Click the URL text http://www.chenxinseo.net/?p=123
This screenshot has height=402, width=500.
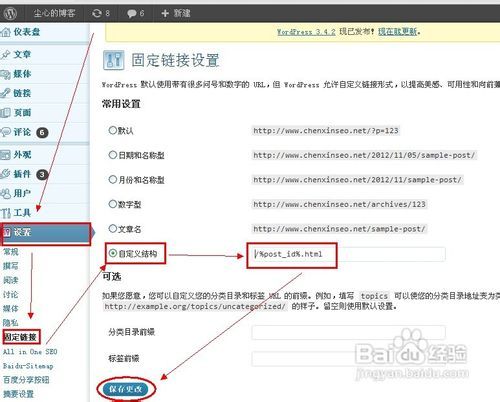click(326, 130)
